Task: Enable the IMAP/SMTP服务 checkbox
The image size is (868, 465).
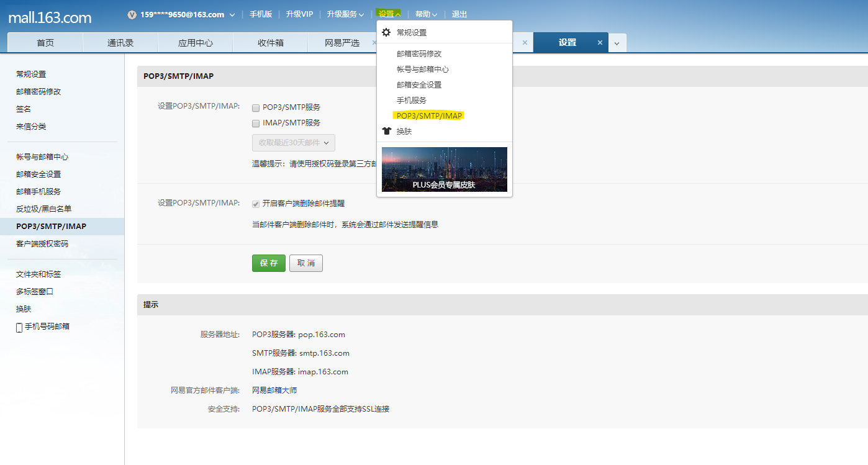Action: tap(255, 123)
